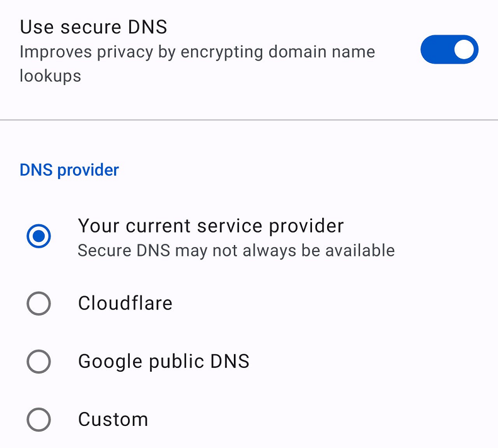
Task: Click the word 'lookups' in the description
Action: pos(50,76)
